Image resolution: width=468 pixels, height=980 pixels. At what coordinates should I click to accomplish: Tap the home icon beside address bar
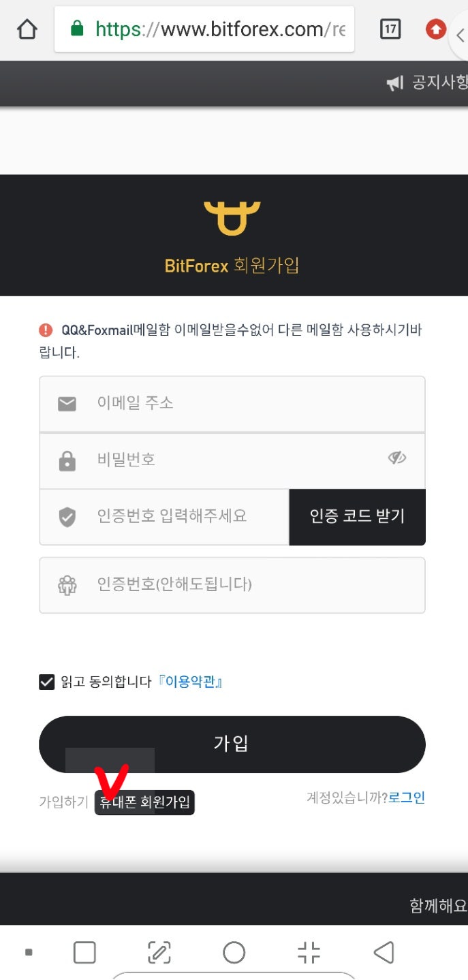[x=26, y=29]
